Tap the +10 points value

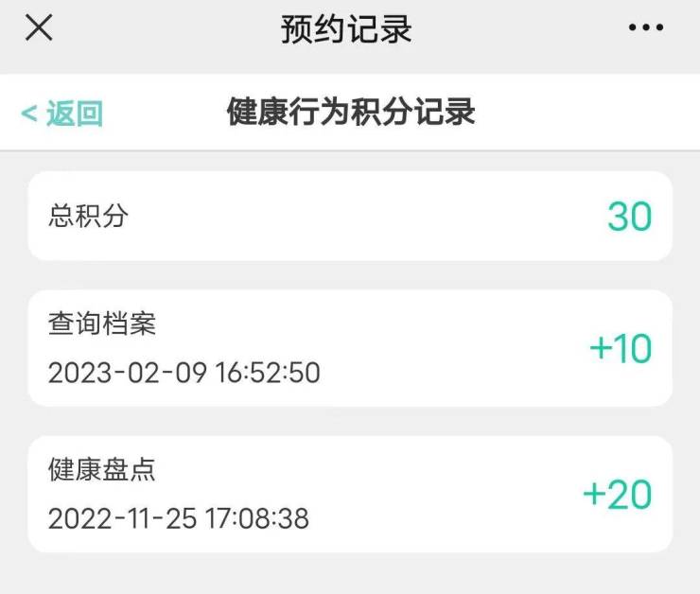tap(621, 349)
